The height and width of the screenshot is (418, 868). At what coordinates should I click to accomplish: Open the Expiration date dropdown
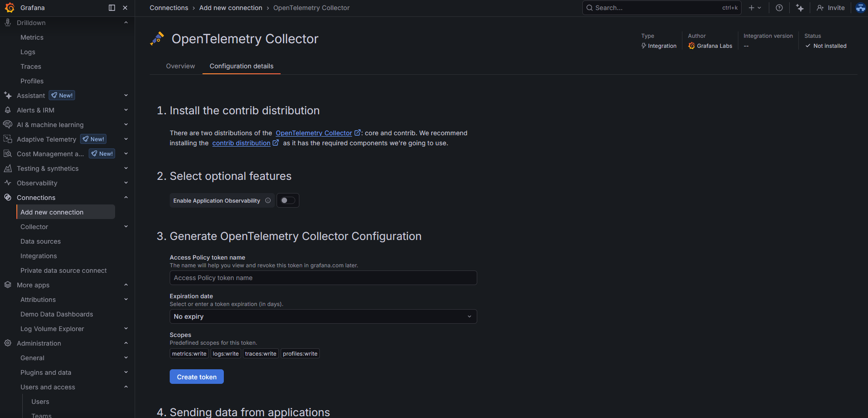(x=323, y=316)
